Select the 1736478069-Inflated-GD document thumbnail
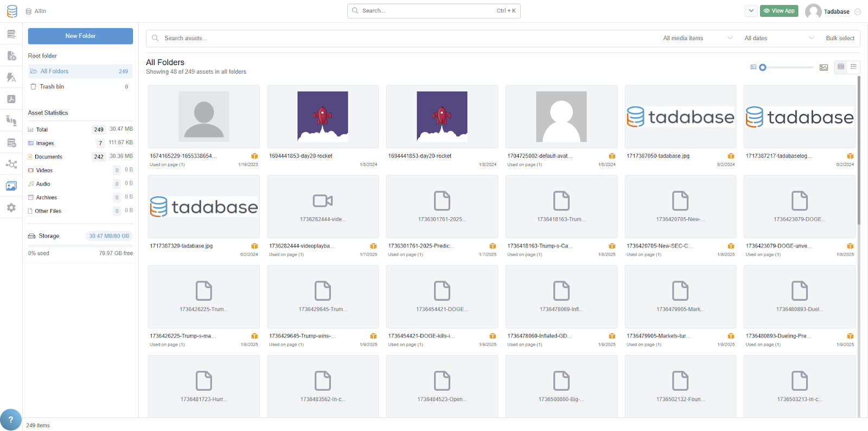Screen dimensions: 868x431 561,297
